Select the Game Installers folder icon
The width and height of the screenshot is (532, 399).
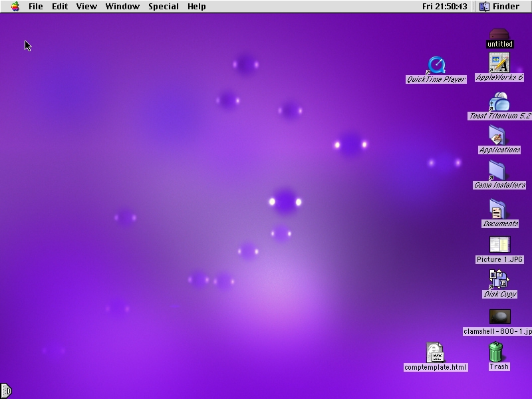click(x=499, y=171)
